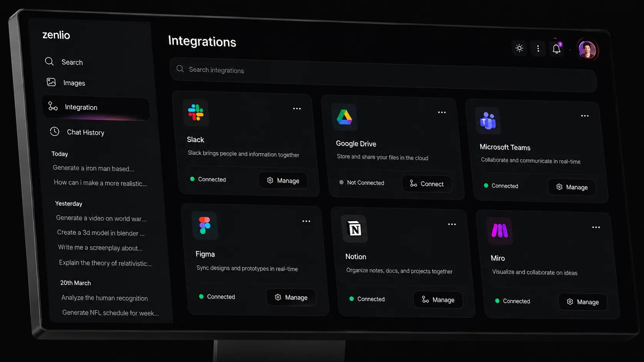
Task: Click Manage on the Miro card
Action: tap(583, 302)
